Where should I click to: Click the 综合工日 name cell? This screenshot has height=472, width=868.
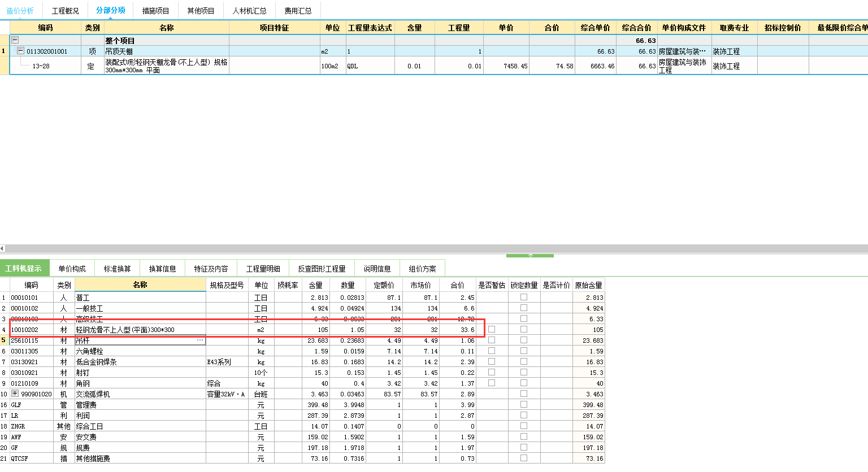coord(140,426)
